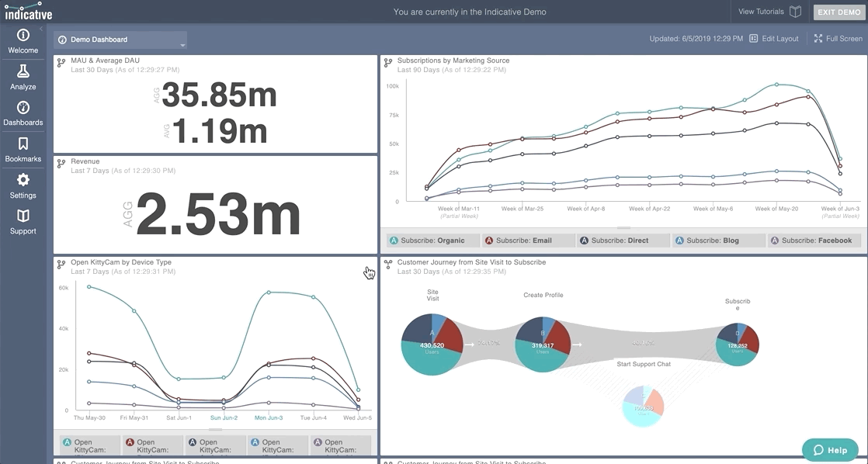Click KittyCam chart legend resize handle

[215, 430]
